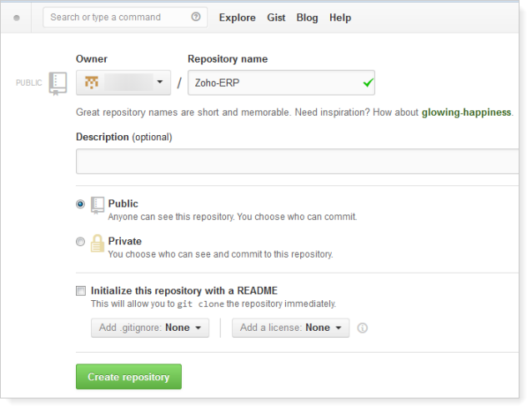Click the owner avatar icon
The image size is (532, 411).
click(93, 83)
